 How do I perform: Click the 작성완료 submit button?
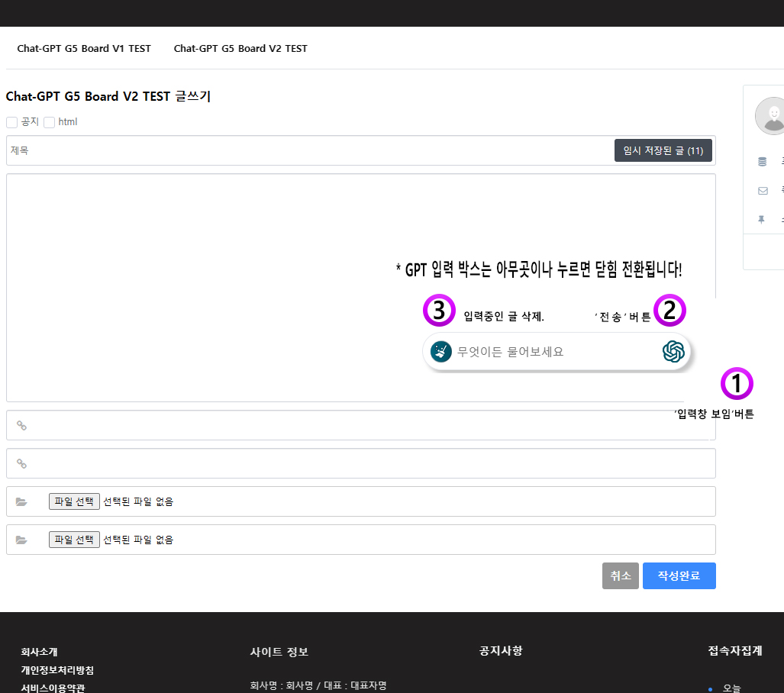click(679, 576)
